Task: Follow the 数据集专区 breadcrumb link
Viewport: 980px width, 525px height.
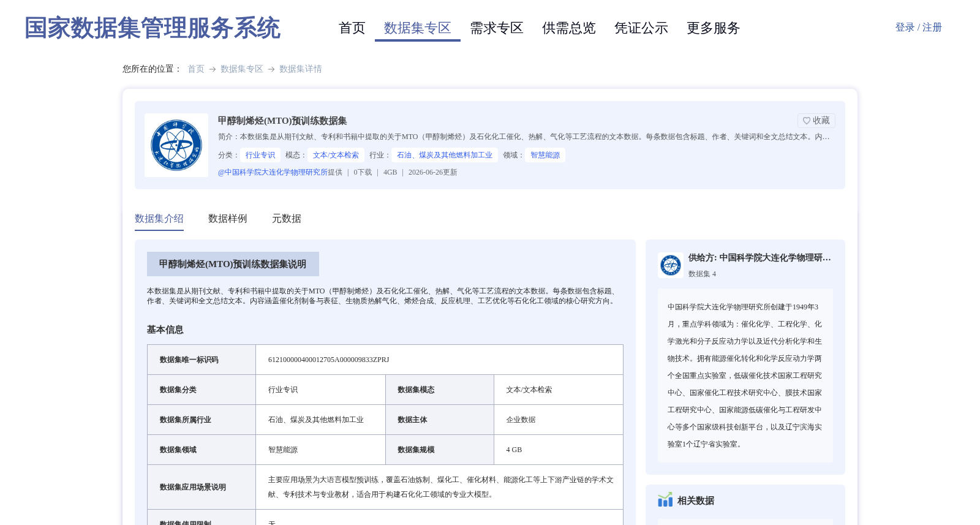Action: coord(242,69)
